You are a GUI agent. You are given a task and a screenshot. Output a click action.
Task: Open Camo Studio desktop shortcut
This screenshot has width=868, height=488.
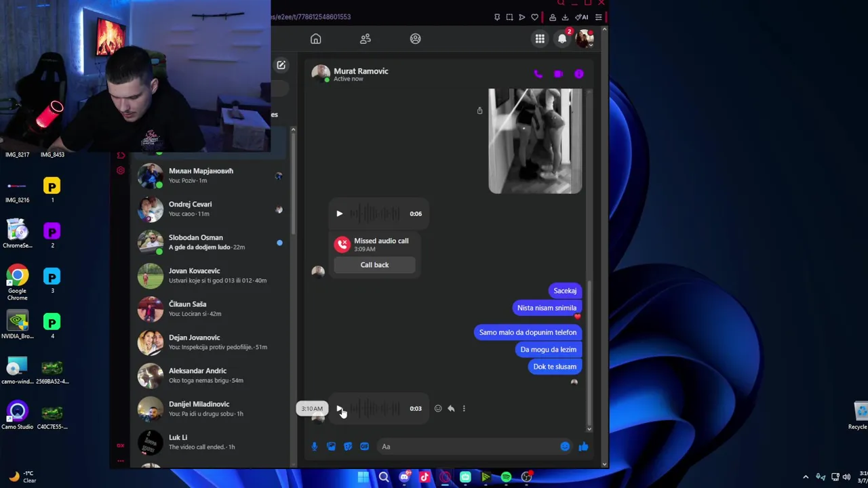[18, 415]
